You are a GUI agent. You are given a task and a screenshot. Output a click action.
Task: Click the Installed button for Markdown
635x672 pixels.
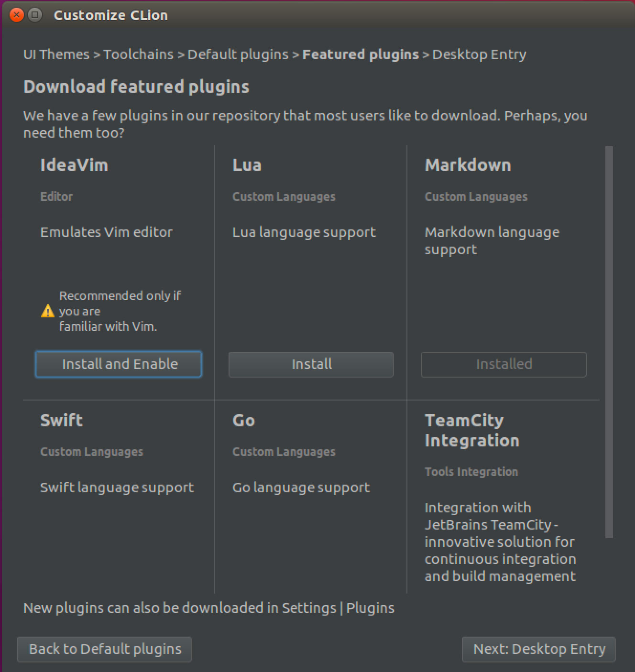point(504,364)
